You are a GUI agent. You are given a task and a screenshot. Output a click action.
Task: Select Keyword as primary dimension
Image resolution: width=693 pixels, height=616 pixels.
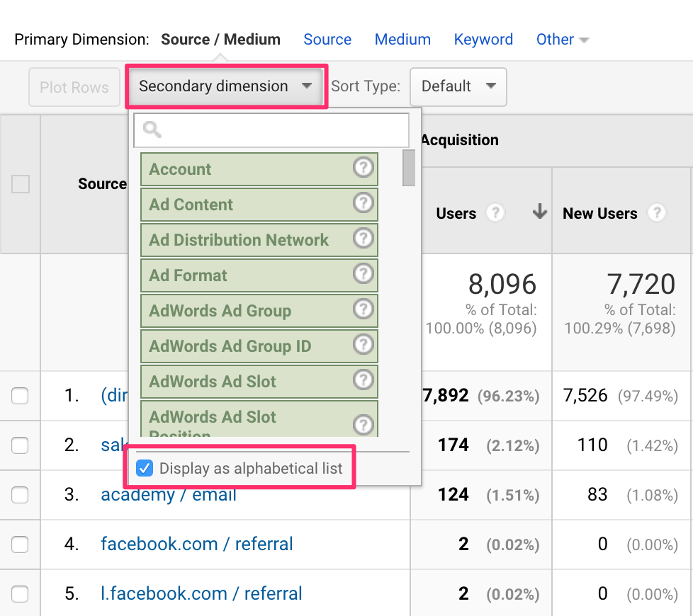click(x=483, y=39)
